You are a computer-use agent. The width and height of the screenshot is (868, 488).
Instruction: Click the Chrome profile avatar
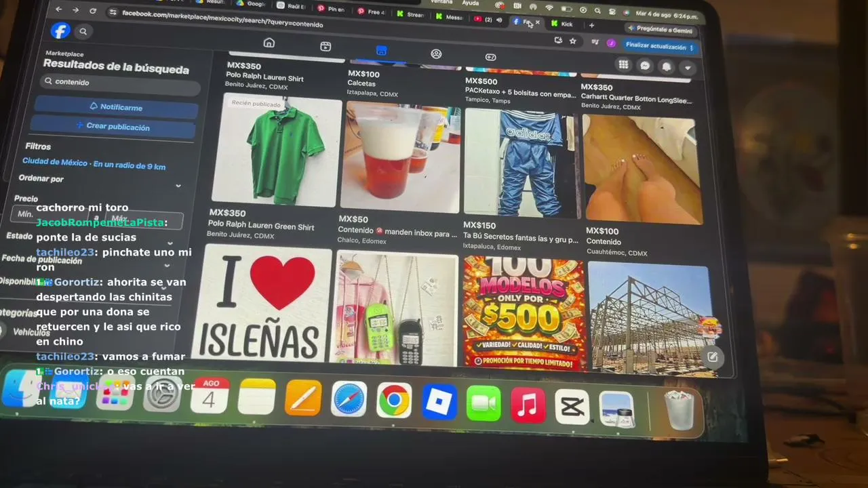[x=611, y=43]
